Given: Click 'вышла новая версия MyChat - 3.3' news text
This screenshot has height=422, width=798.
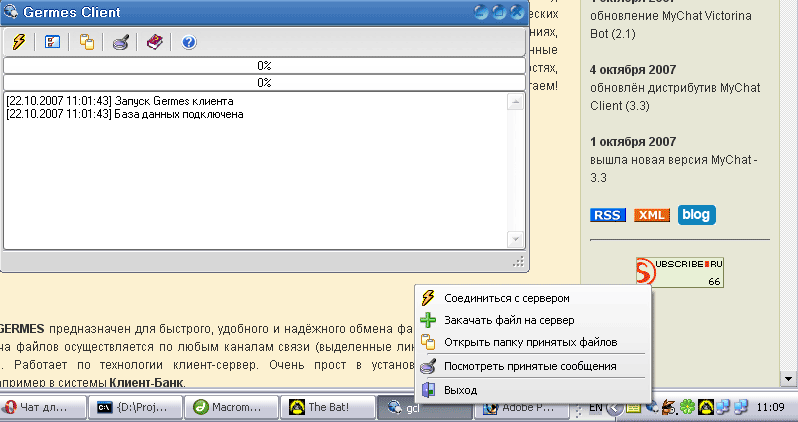Looking at the screenshot, I should click(674, 168).
